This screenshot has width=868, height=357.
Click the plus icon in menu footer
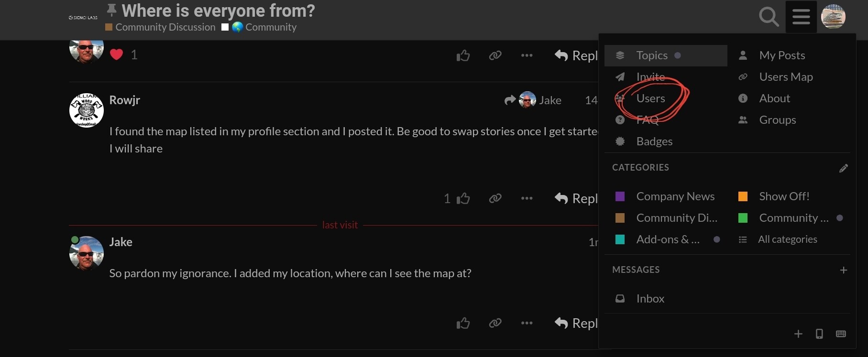point(798,334)
